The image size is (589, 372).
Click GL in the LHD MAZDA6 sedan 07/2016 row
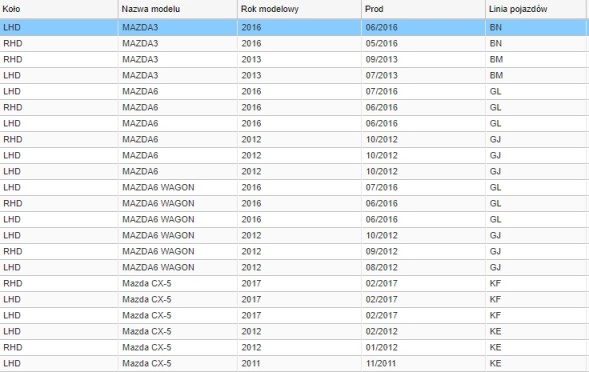495,91
